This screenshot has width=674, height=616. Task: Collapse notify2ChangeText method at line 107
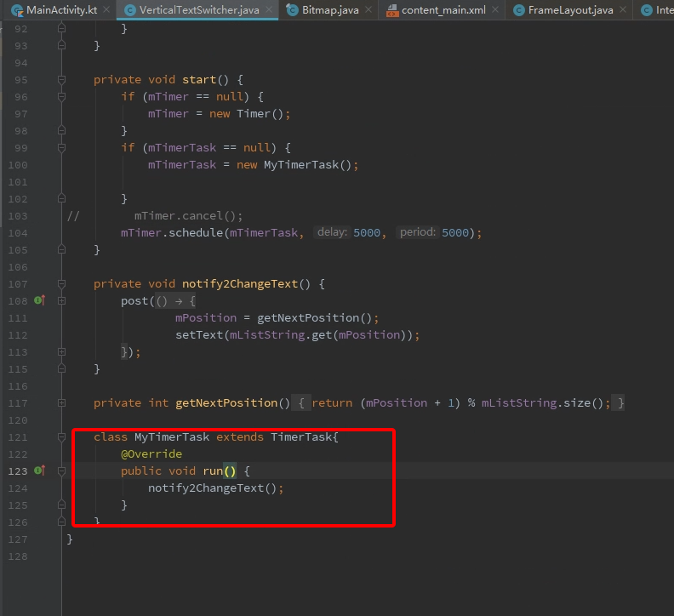61,283
